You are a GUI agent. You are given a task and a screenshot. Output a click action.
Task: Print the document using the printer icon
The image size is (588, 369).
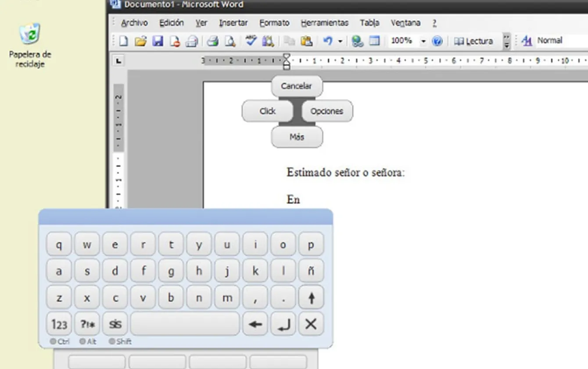(213, 41)
